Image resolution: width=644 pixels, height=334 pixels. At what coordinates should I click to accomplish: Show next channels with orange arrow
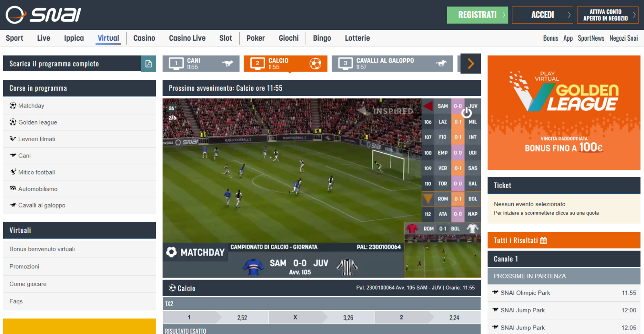(x=471, y=63)
